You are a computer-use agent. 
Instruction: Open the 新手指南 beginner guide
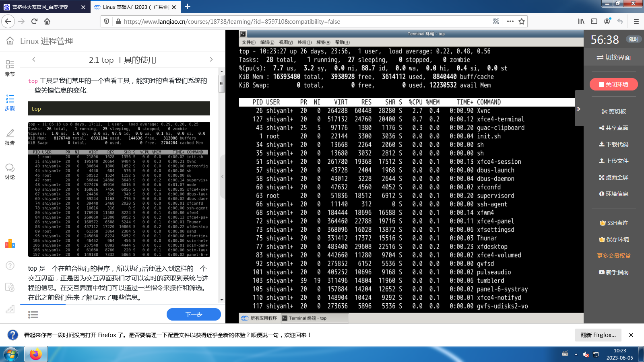coord(613,272)
